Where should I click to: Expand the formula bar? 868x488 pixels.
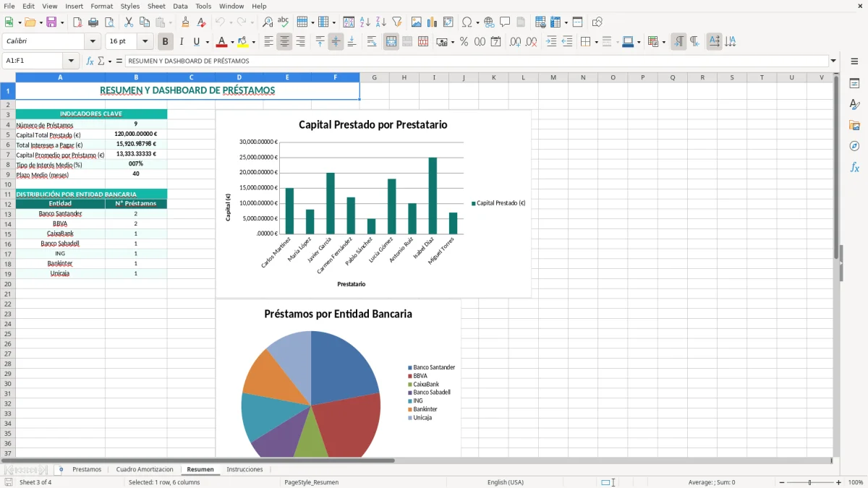pyautogui.click(x=833, y=61)
